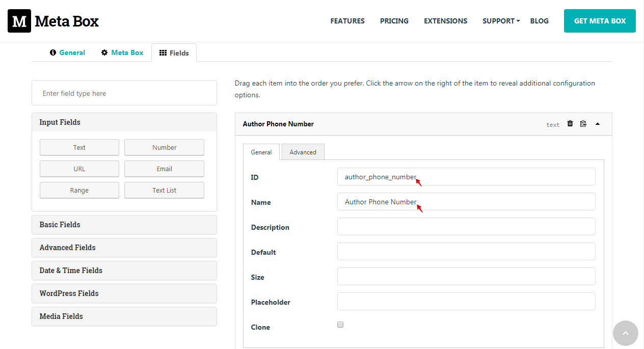Duplicate the field using the clipboard icon
Screen dimensions: 644x349
[583, 124]
